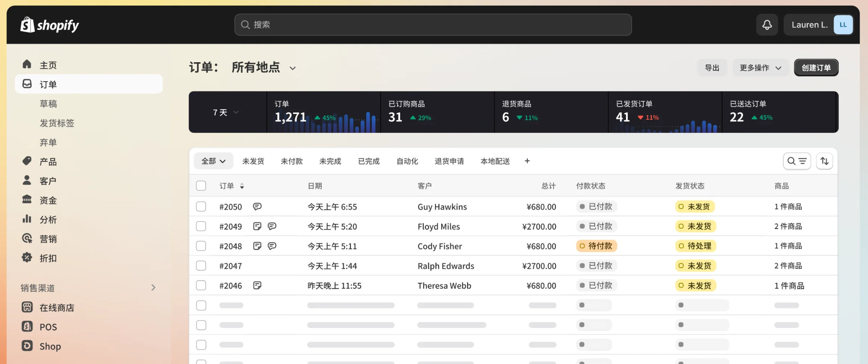868x364 pixels.
Task: Click the home icon beside 主页
Action: pyautogui.click(x=27, y=64)
